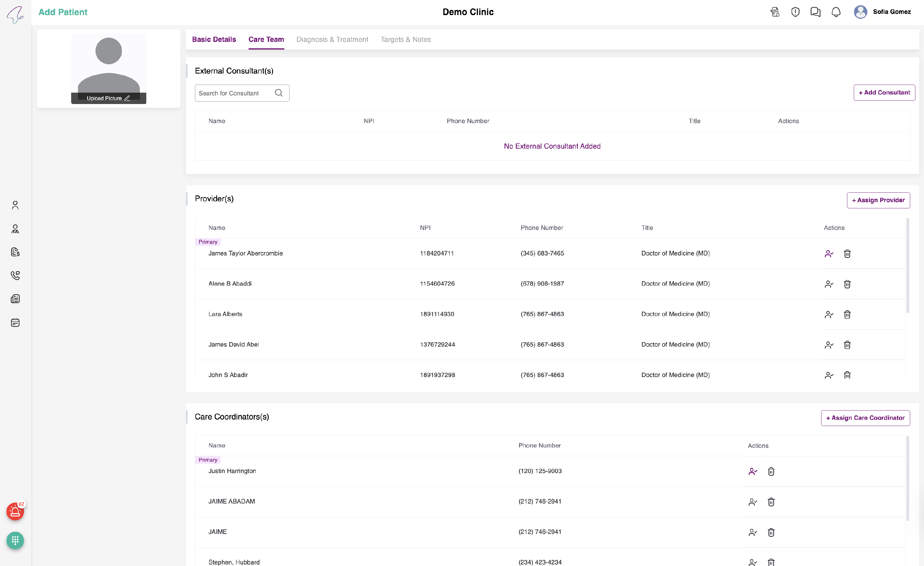Click the Search for Consultant field
Viewport: 924px width, 566px height.
[234, 93]
